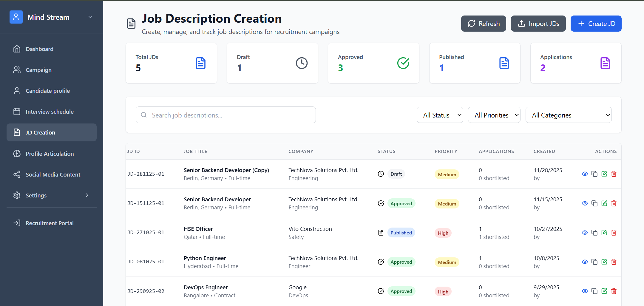Click the Total JDs document icon

200,63
